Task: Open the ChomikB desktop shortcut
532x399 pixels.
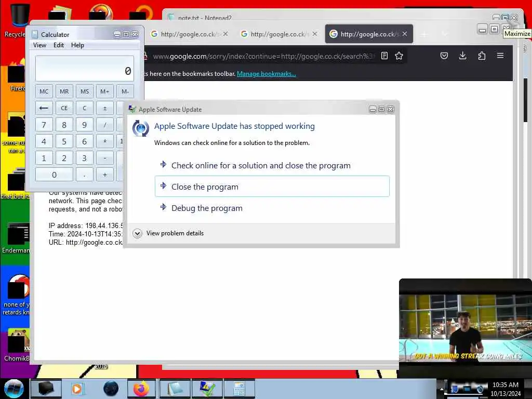Action: click(16, 344)
